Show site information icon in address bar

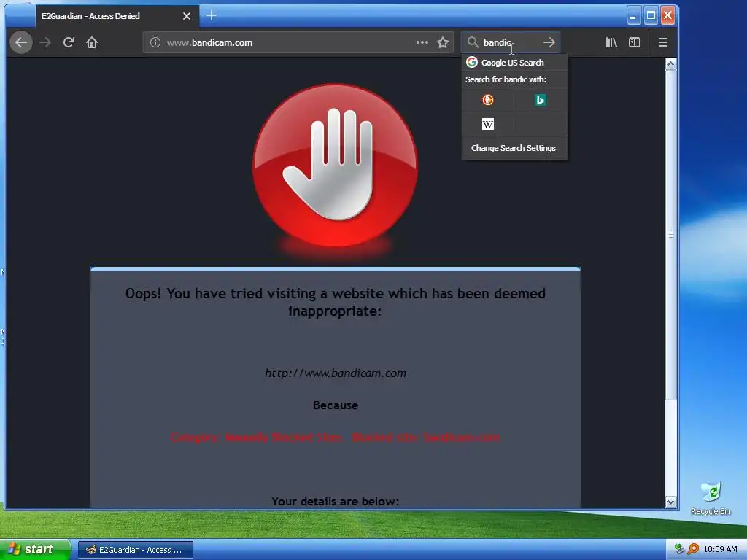click(155, 42)
